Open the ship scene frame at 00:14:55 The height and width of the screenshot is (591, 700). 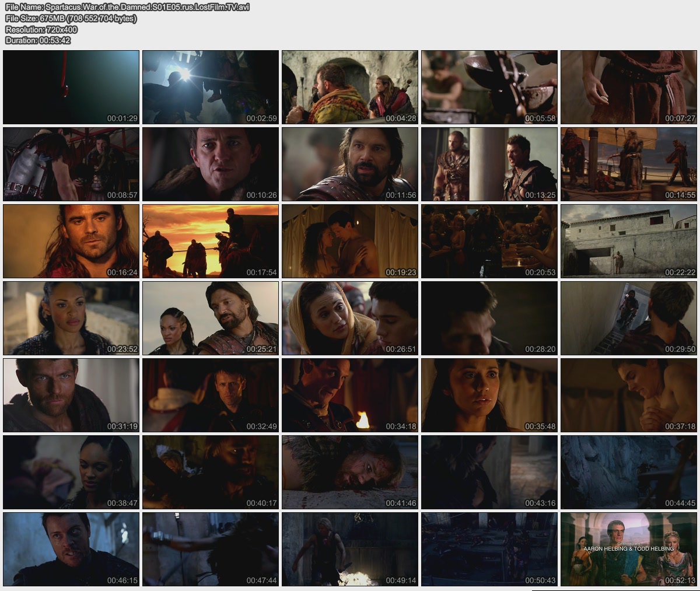click(628, 164)
